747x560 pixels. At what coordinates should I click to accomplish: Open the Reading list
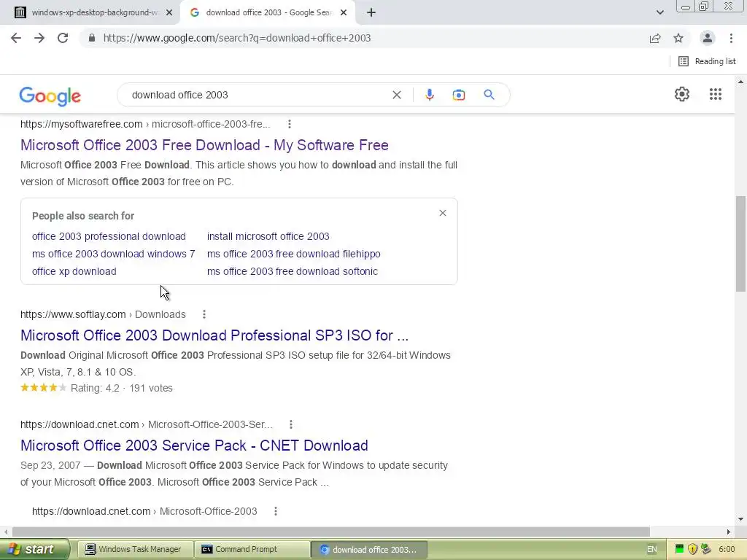[x=707, y=61]
